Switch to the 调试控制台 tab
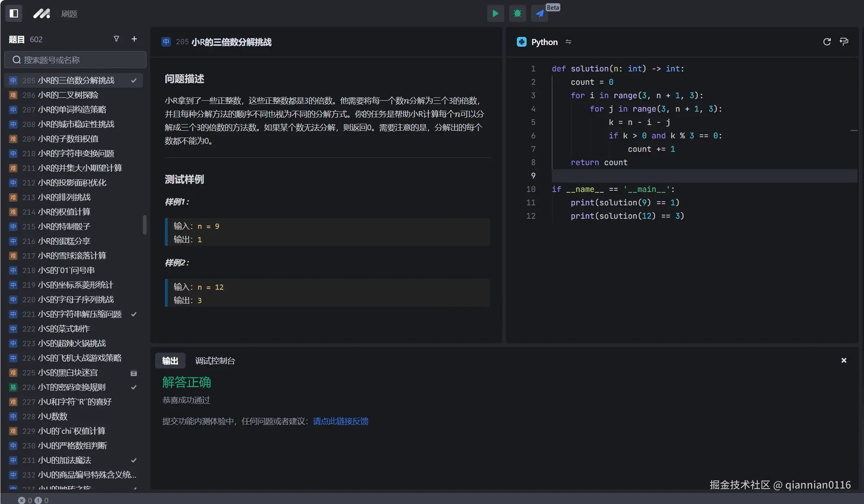The width and height of the screenshot is (864, 504). pyautogui.click(x=215, y=361)
